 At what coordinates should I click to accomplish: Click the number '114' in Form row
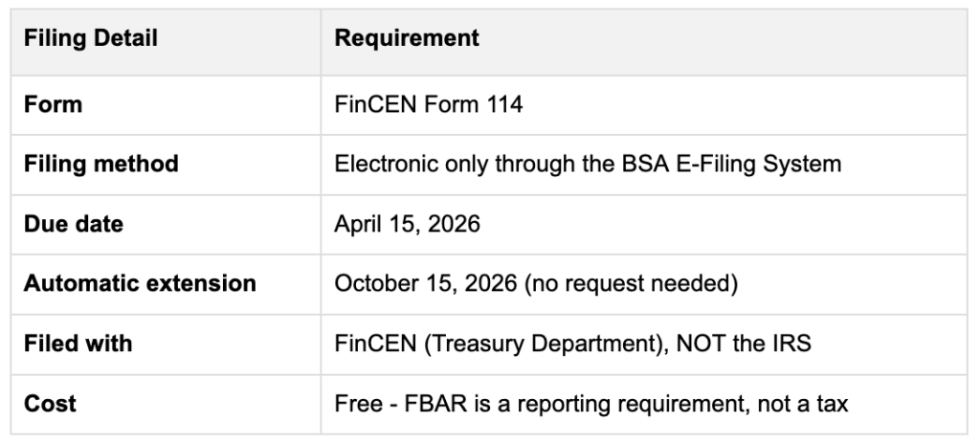pos(504,104)
